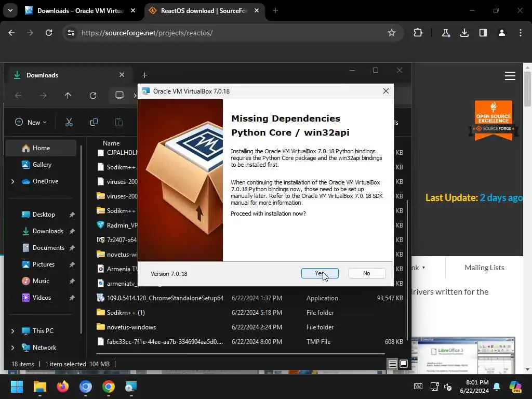Viewport: 532px width, 399px height.
Task: Open Videos in Explorer quick access
Action: tap(41, 298)
